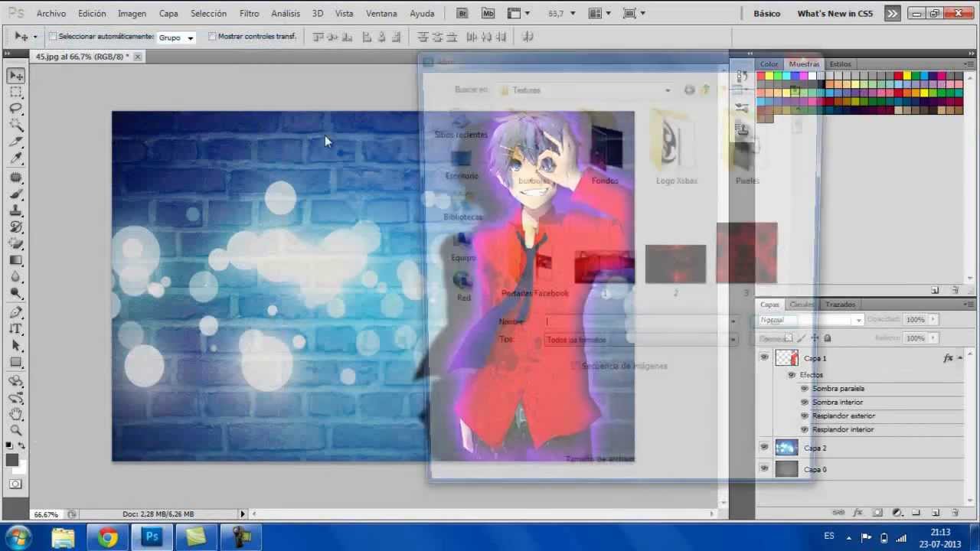
Task: Hide the Resplandor exterior effect
Action: (805, 416)
